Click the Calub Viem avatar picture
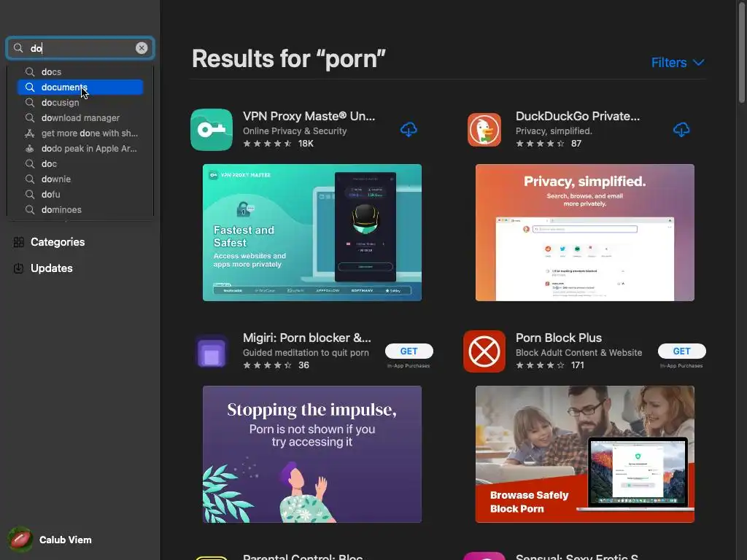The width and height of the screenshot is (747, 560). (20, 540)
